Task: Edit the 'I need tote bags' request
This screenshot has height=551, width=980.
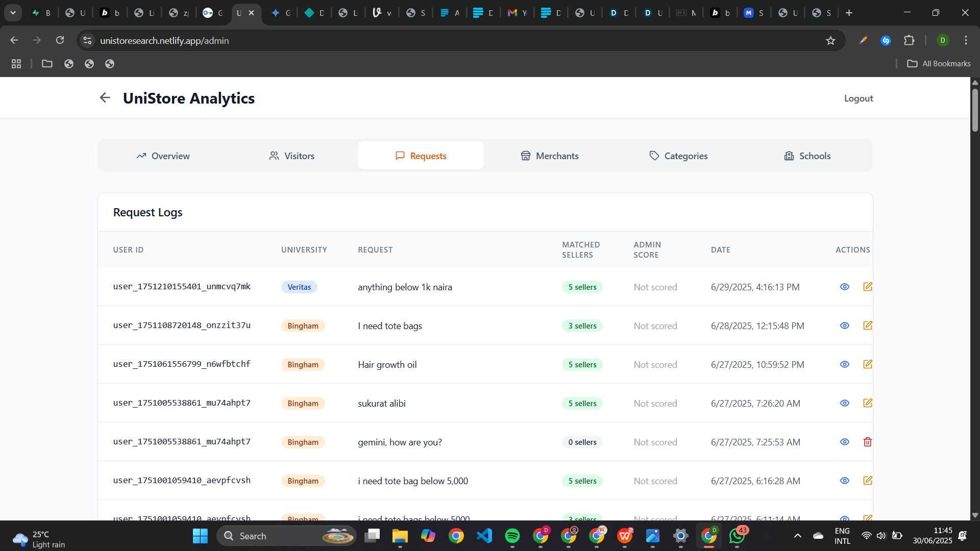Action: pos(867,325)
